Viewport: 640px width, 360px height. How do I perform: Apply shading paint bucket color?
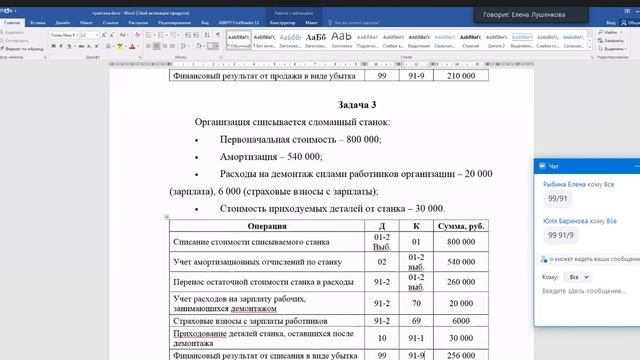(198, 46)
